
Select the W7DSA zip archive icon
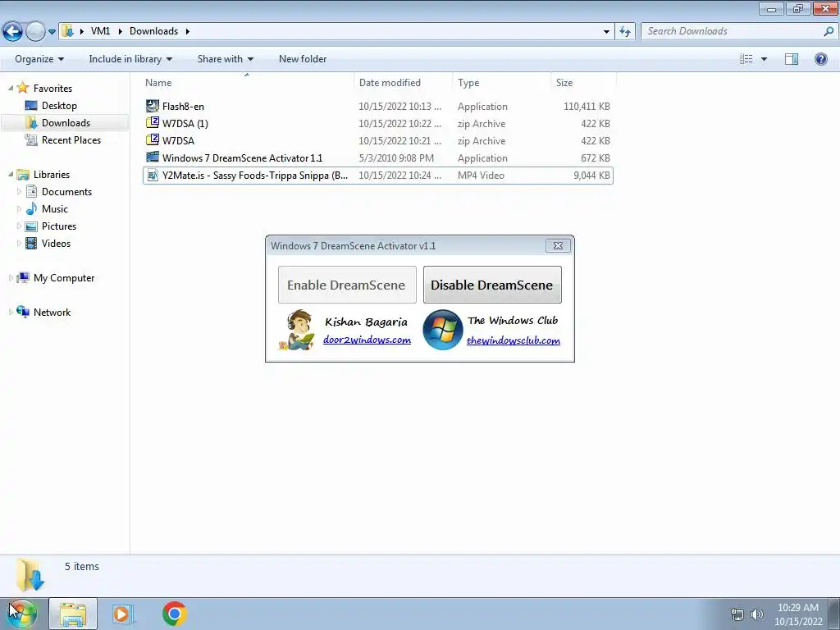tap(153, 139)
